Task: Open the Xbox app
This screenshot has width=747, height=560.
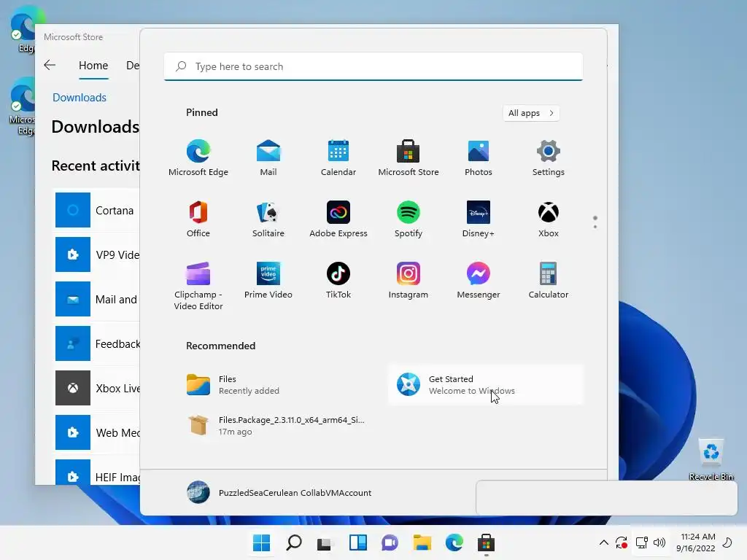Action: tap(549, 219)
